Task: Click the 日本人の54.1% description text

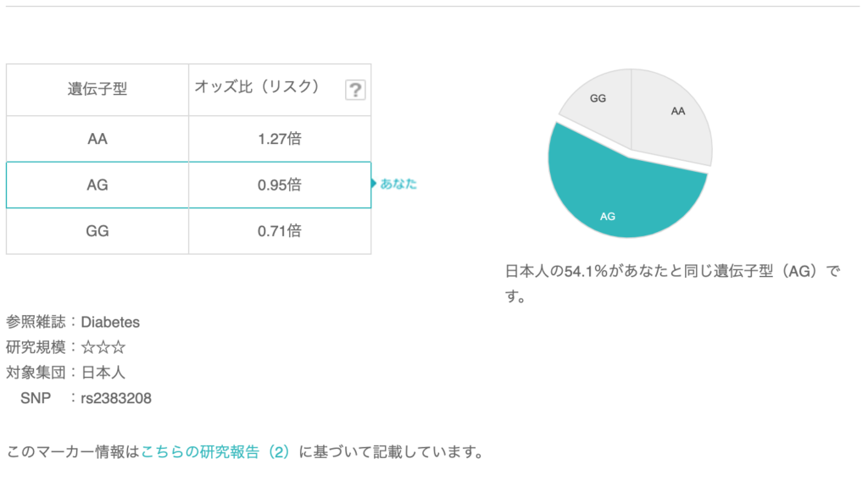Action: [671, 273]
